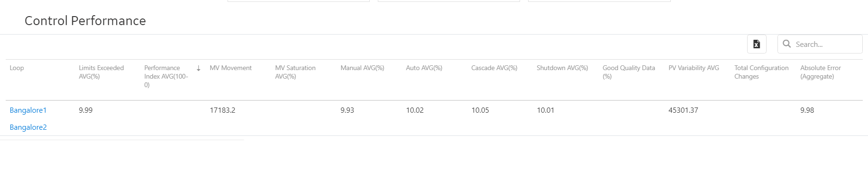Screen dimensions: 868x179
Task: Click the magnifier search icon
Action: (787, 44)
